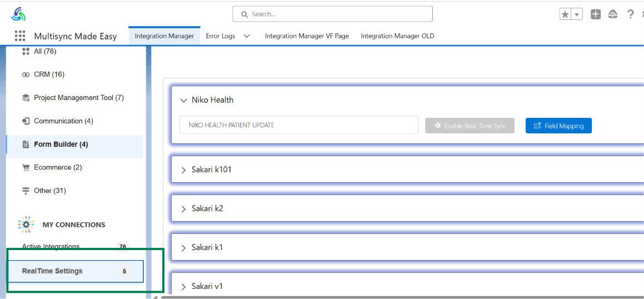Click the Communication category icon
This screenshot has width=644, height=299.
pyautogui.click(x=26, y=121)
